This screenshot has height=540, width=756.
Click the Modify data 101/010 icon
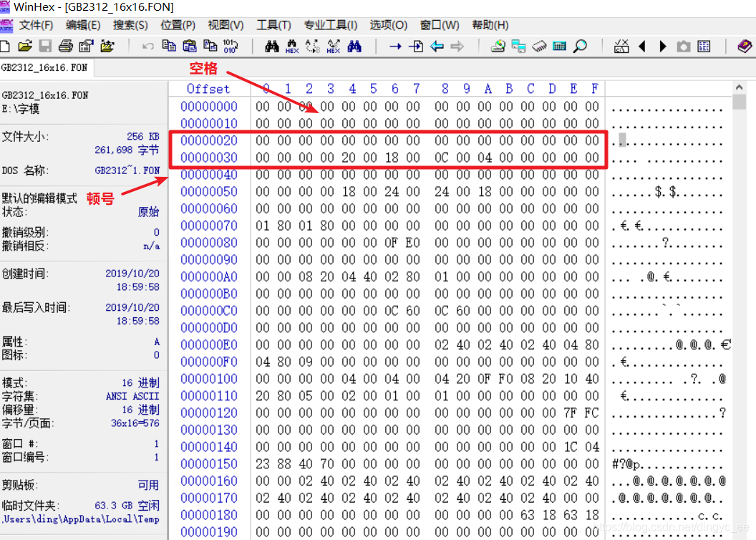(x=230, y=47)
